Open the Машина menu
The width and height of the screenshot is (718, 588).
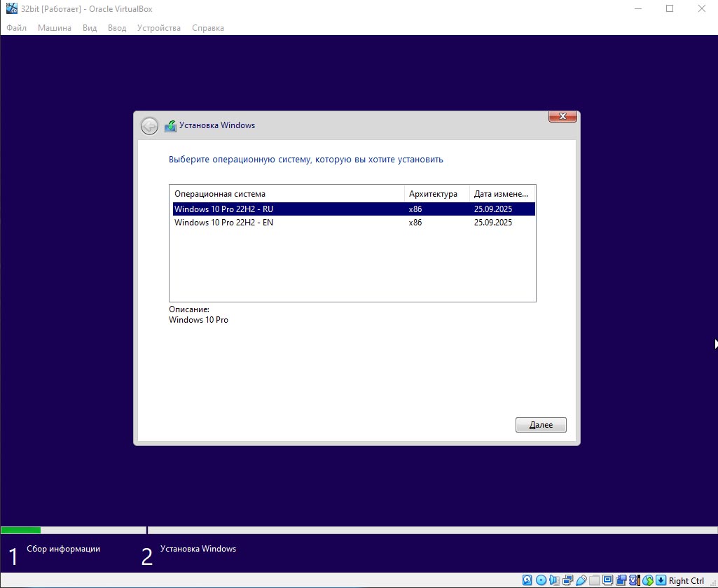(54, 28)
